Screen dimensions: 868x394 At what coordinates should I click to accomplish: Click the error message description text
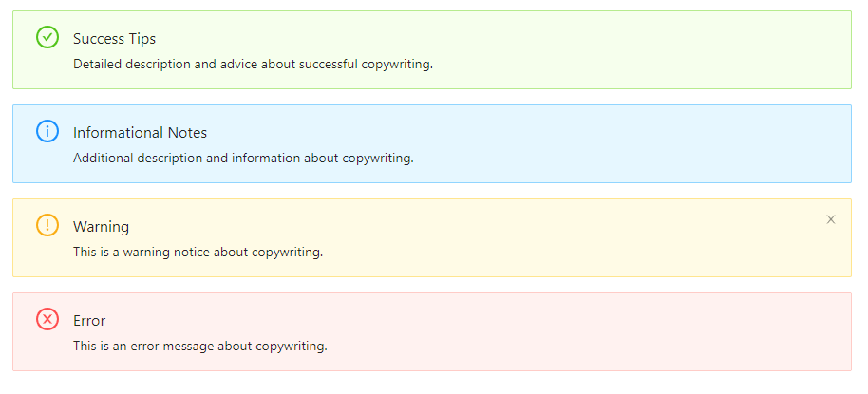[199, 347]
